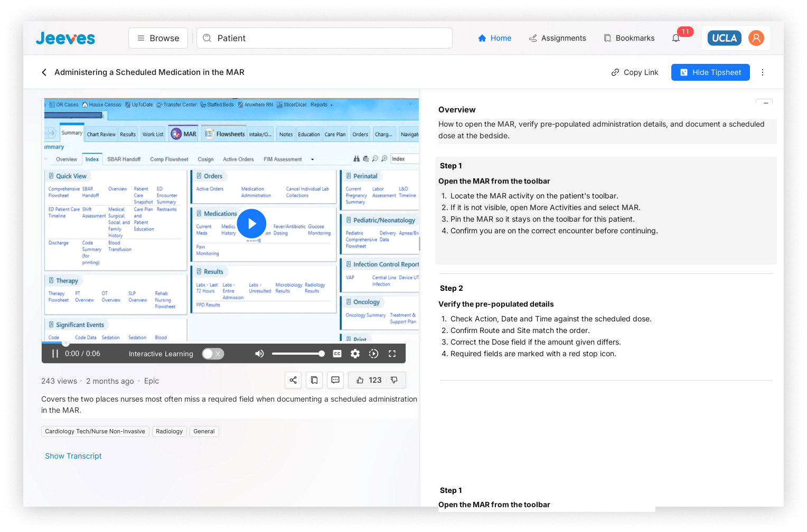Toggle Interactive Learning switch

click(x=213, y=354)
